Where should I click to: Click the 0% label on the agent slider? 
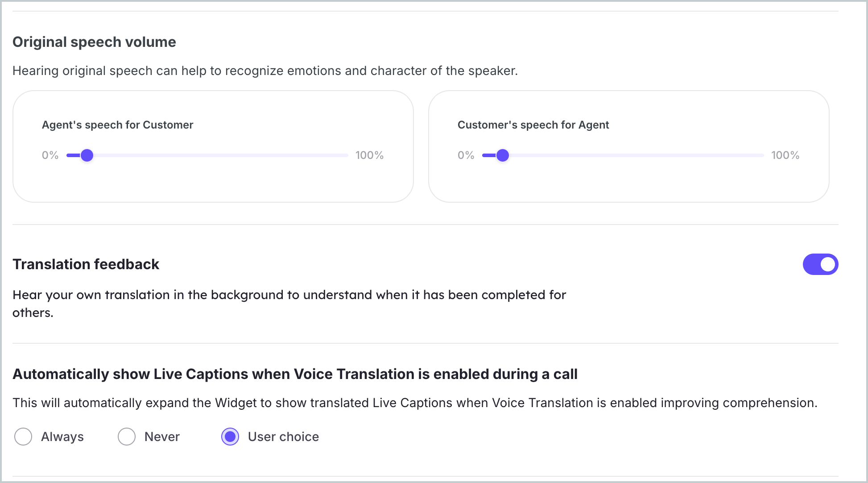pos(50,155)
